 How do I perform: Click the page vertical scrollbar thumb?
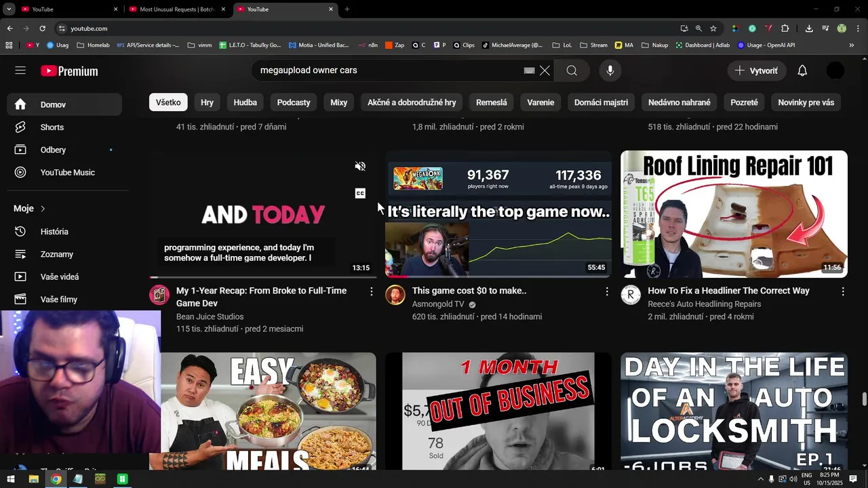pyautogui.click(x=864, y=399)
